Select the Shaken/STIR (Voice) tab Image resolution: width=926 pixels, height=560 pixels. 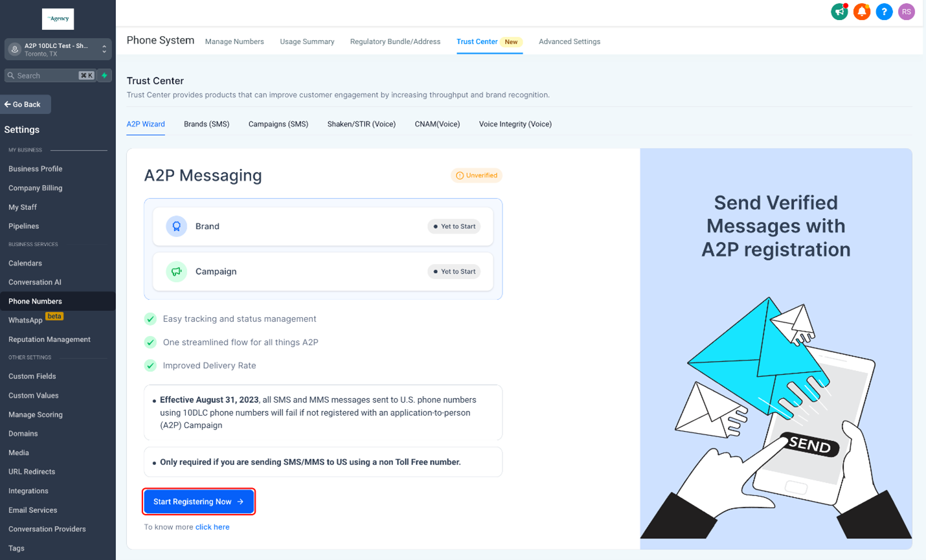tap(361, 124)
